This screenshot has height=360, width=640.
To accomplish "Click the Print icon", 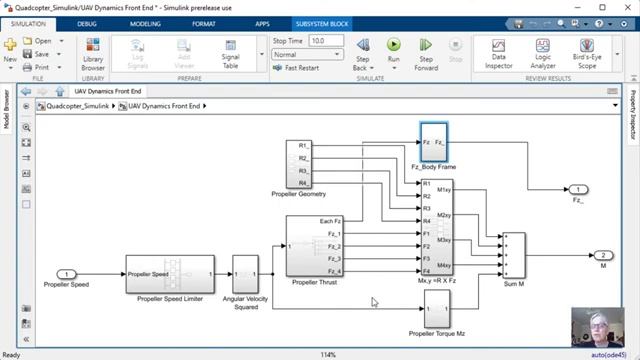I will coord(27,67).
